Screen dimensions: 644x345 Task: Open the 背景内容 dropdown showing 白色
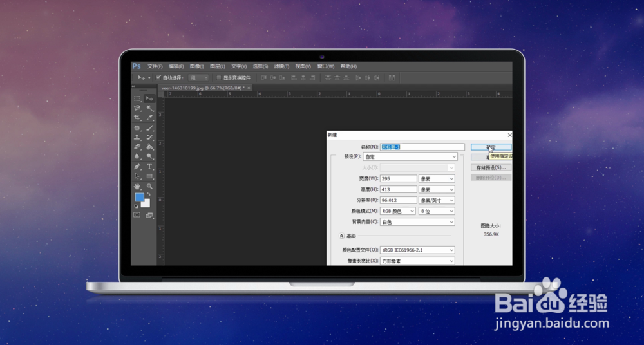(x=418, y=222)
